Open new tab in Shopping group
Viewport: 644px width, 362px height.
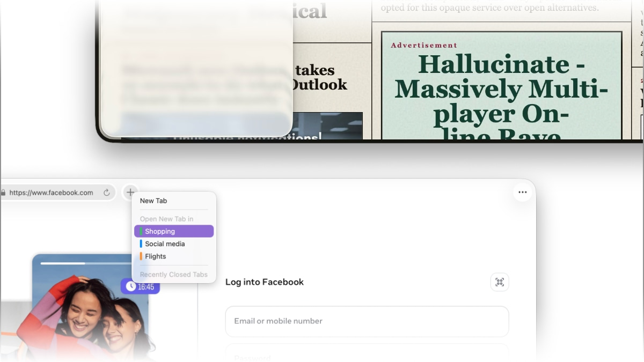pos(174,231)
